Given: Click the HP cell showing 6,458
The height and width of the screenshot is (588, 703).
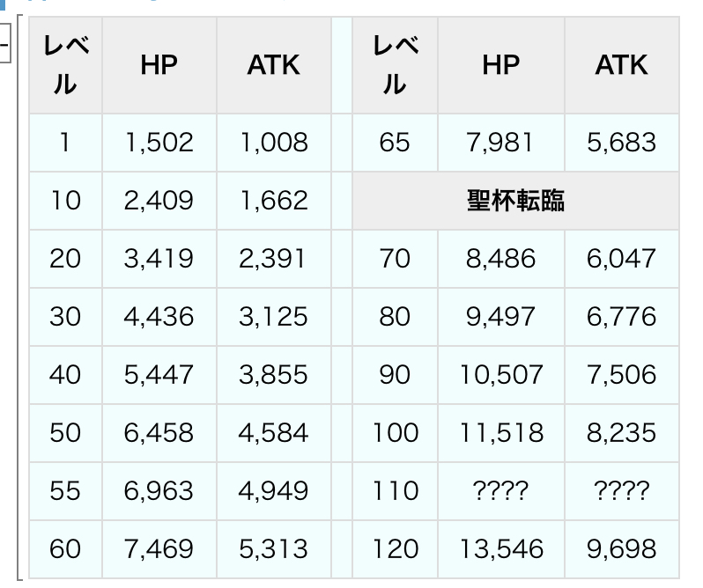Looking at the screenshot, I should tap(159, 433).
